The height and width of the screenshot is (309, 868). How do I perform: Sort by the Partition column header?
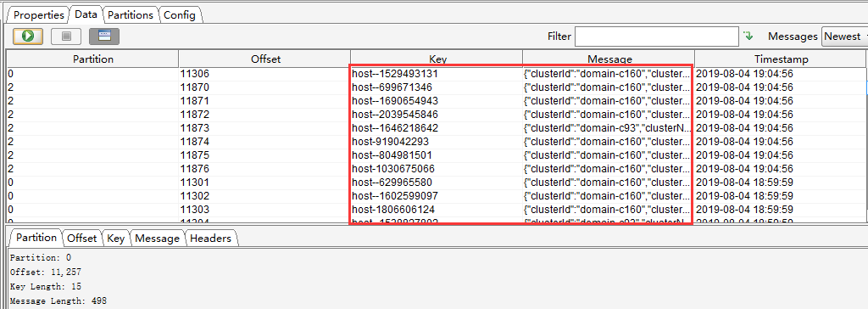pos(93,59)
